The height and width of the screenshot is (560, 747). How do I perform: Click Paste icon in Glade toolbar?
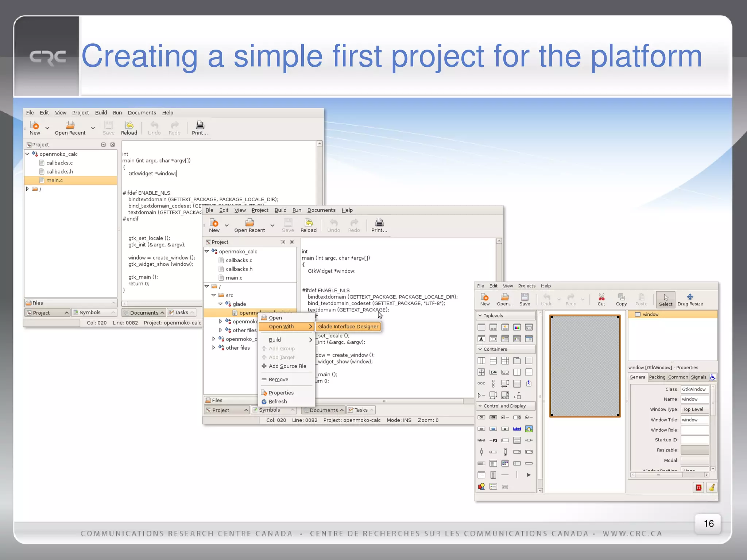pos(641,297)
